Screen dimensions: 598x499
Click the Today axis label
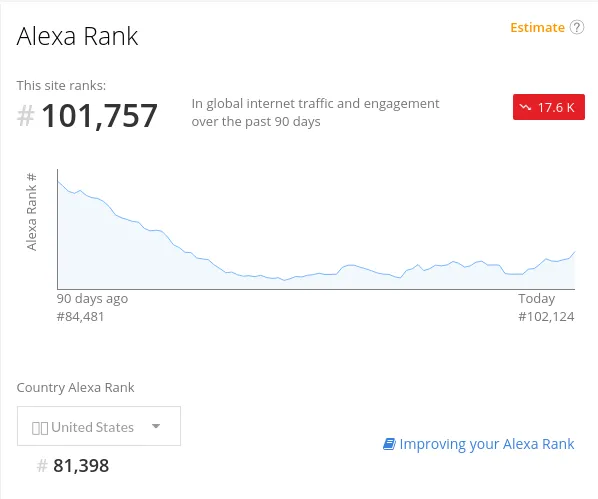click(x=537, y=299)
